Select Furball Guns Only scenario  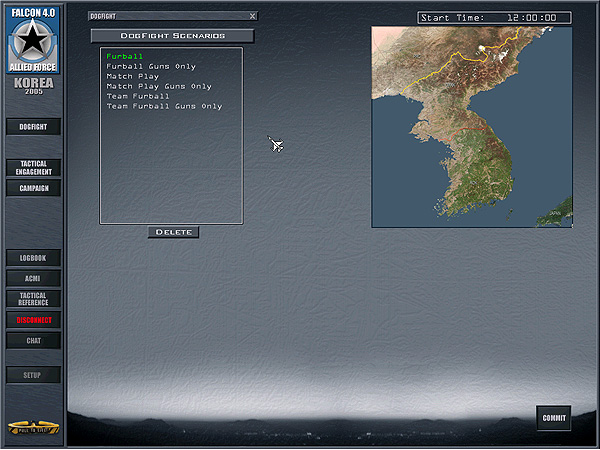coord(151,66)
